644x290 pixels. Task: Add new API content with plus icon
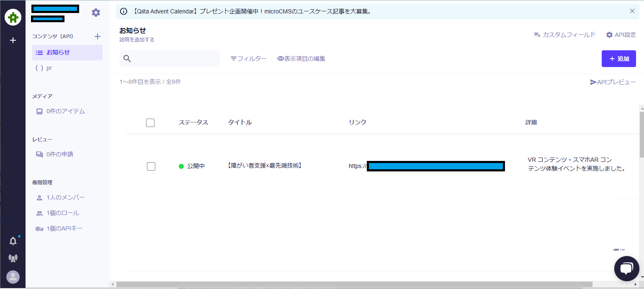coord(98,36)
